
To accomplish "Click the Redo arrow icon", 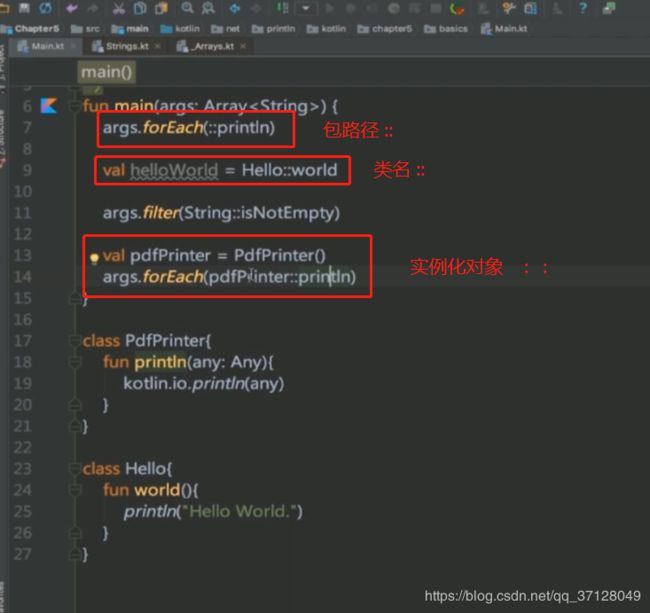I will point(92,8).
